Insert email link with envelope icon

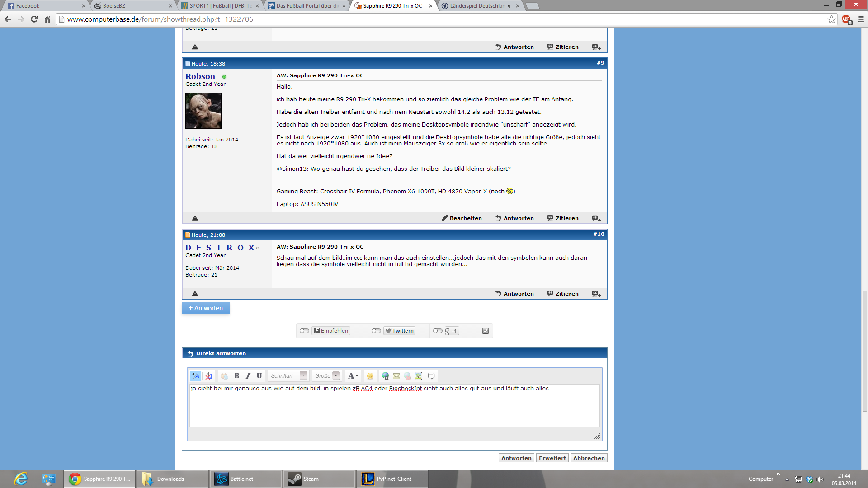(x=396, y=376)
